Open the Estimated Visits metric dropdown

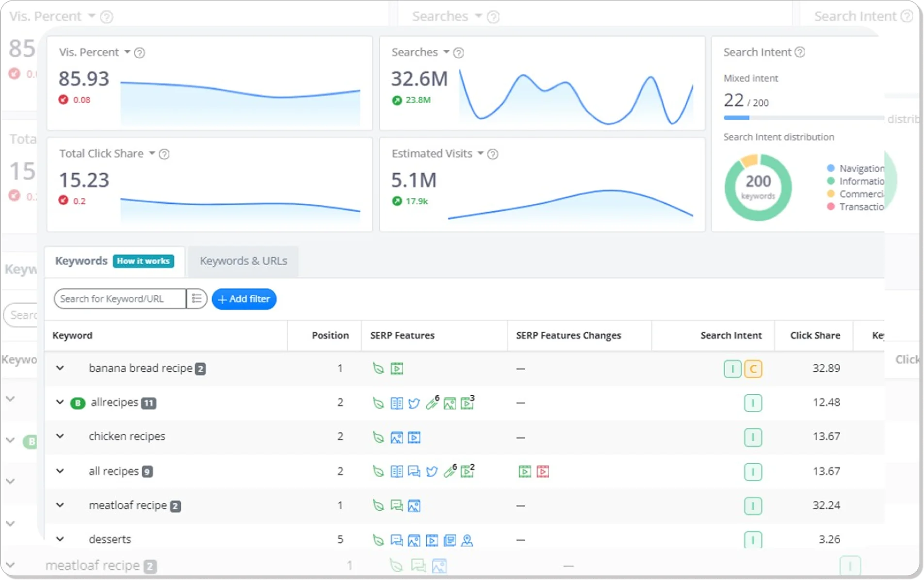481,153
